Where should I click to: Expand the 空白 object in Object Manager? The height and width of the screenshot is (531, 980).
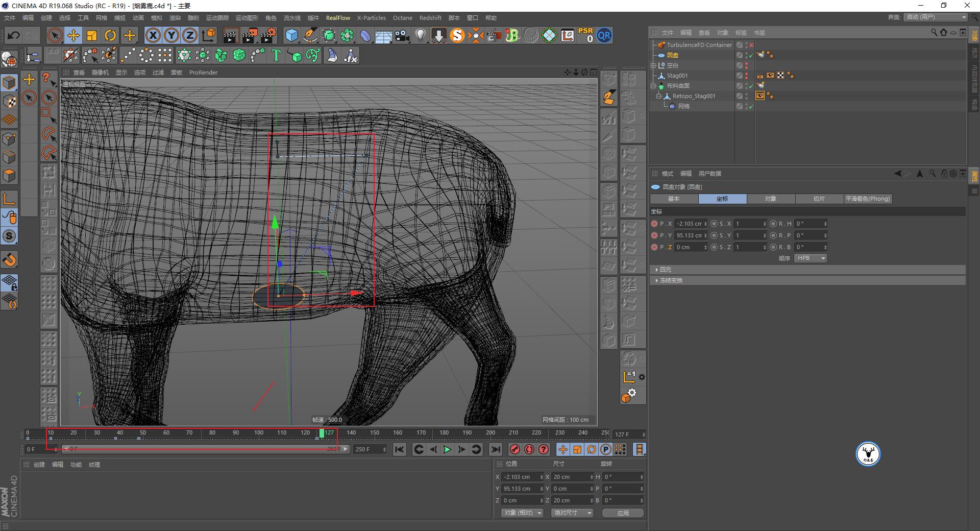click(654, 65)
